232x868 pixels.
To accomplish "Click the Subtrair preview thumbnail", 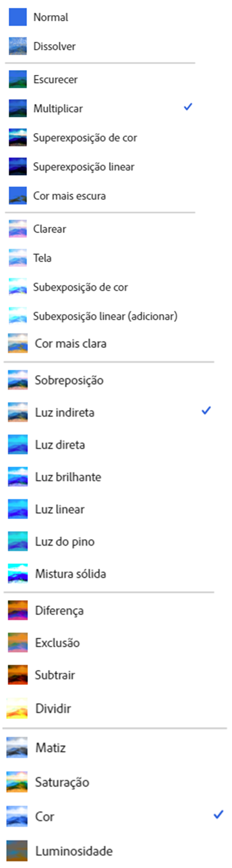I will click(x=18, y=675).
